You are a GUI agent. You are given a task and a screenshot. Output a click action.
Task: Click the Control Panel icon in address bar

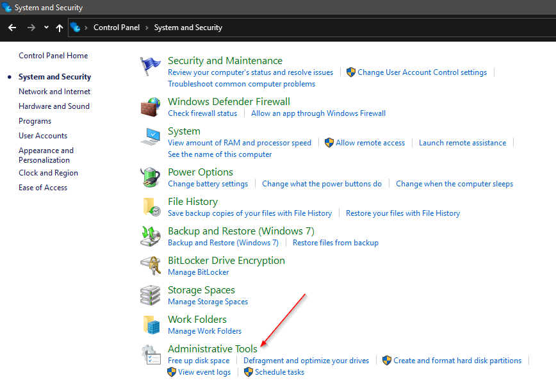pos(75,28)
